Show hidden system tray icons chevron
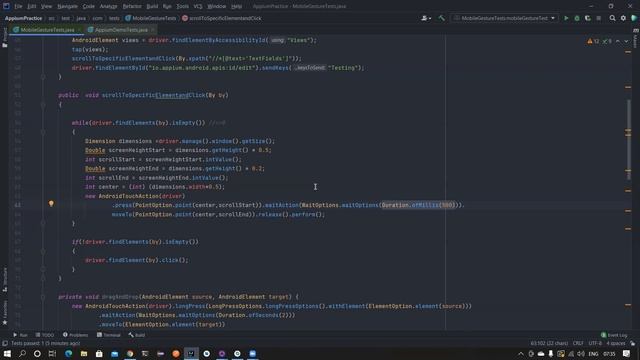The image size is (640, 360). (521, 354)
